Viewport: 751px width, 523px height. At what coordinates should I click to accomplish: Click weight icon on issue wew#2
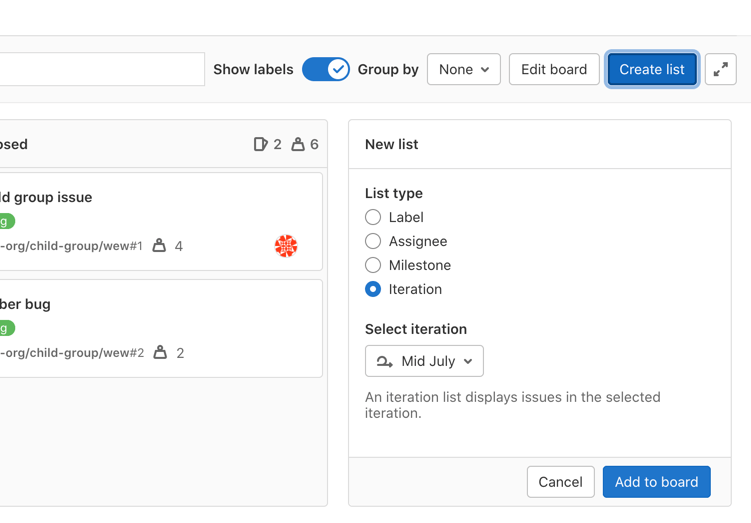[x=160, y=353]
